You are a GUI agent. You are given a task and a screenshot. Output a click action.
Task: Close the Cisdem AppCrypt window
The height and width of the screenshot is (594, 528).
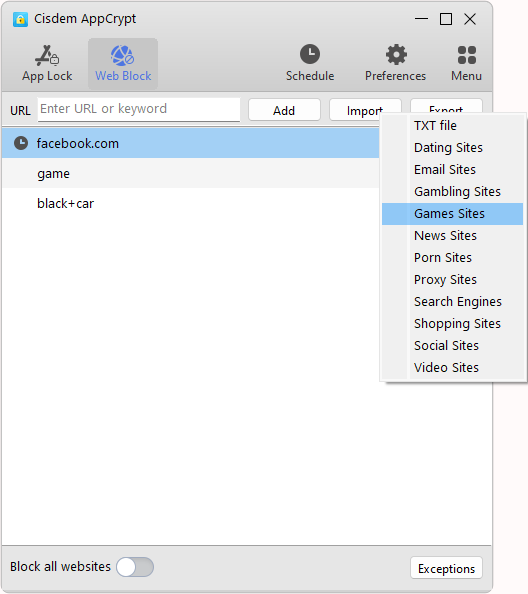[x=470, y=19]
